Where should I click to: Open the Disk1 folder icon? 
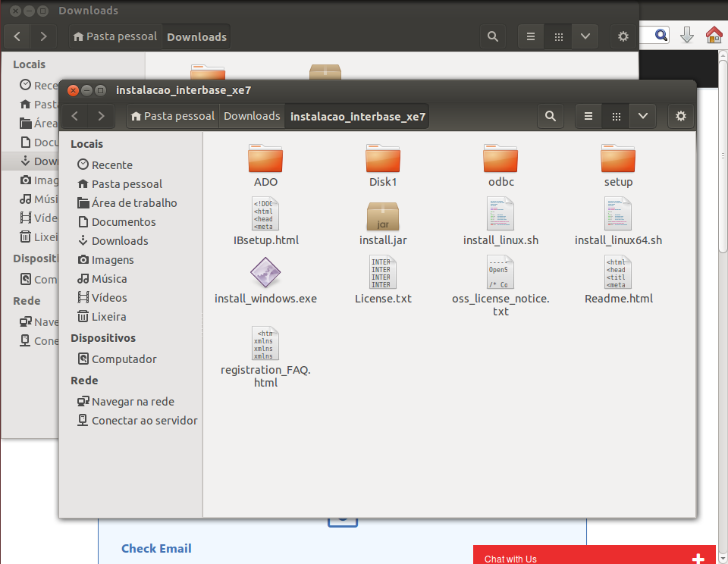tap(383, 159)
